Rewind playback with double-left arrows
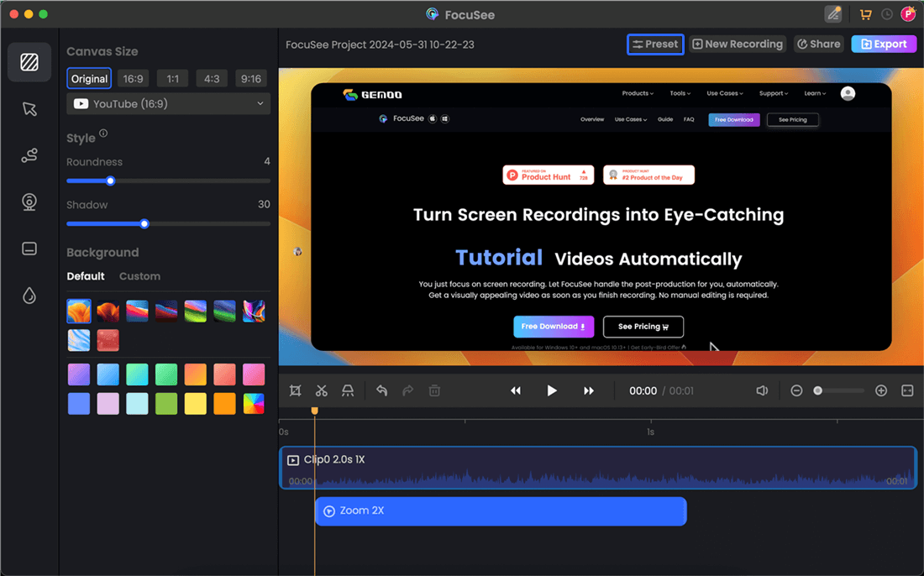The width and height of the screenshot is (924, 576). point(516,390)
